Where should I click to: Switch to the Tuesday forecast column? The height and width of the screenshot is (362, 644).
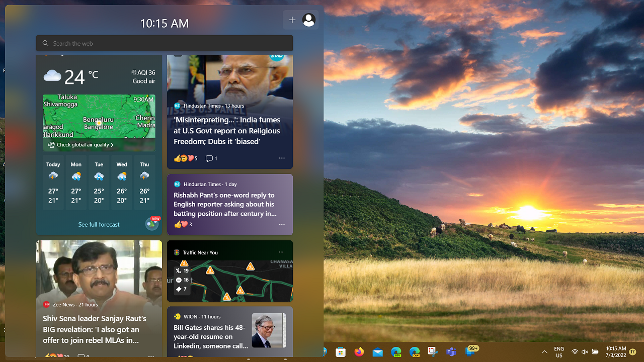point(99,182)
